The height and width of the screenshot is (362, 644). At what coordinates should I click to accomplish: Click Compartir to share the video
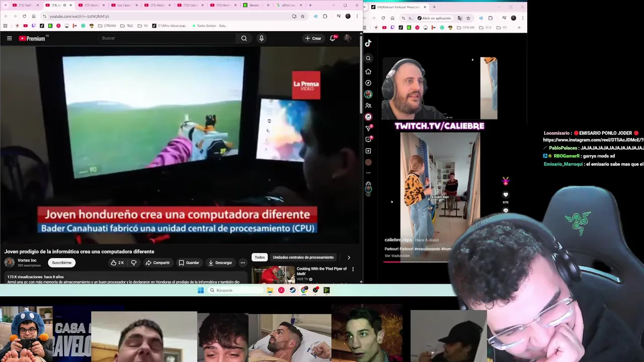click(x=157, y=262)
